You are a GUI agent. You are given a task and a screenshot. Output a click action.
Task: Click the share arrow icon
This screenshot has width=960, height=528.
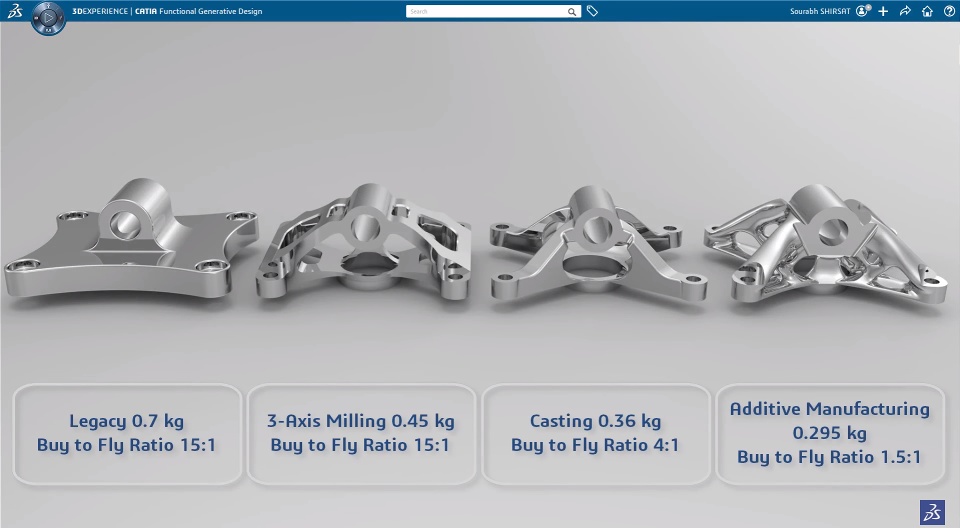tap(905, 11)
